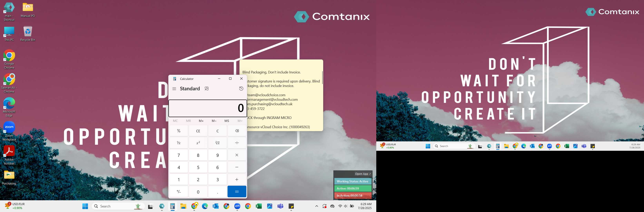Open the Calculator navigation hamburger menu

(x=174, y=89)
